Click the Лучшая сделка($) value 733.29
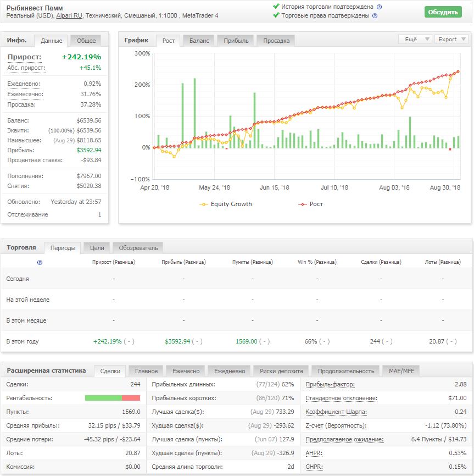The width and height of the screenshot is (474, 476). pos(285,412)
